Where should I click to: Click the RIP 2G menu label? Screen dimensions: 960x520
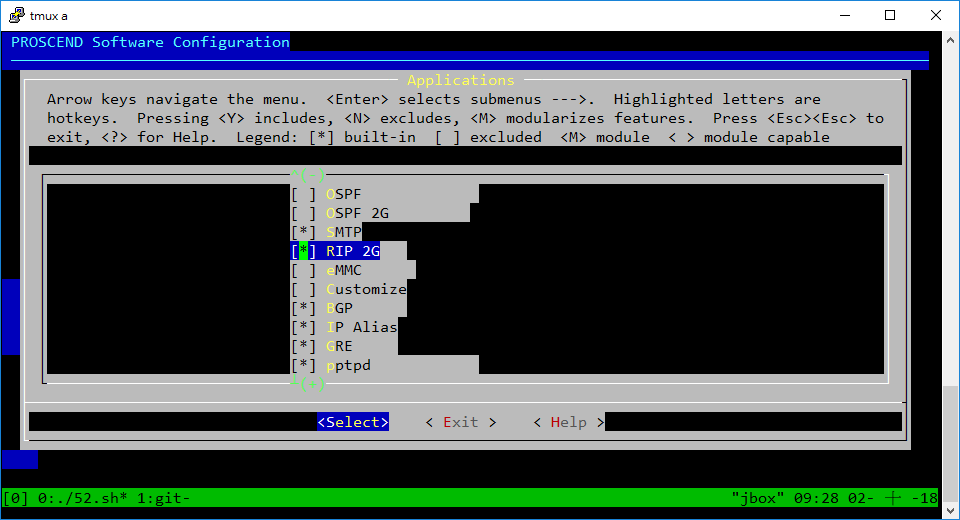click(353, 251)
